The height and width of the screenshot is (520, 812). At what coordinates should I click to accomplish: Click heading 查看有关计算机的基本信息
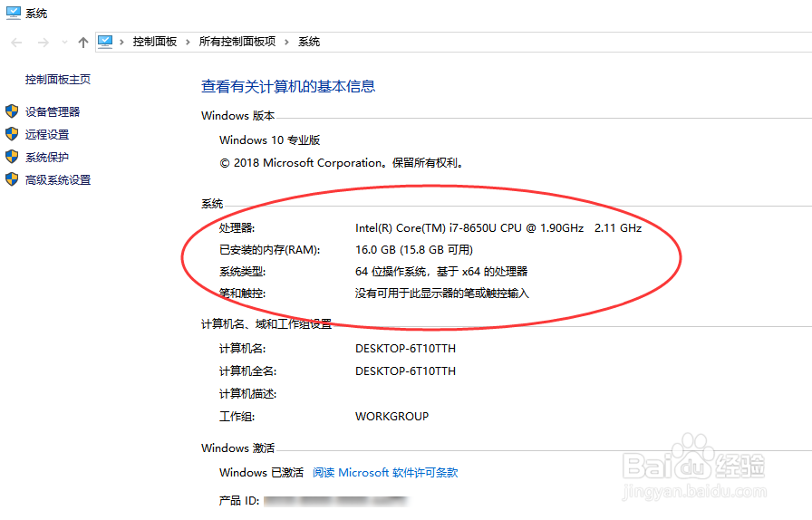tap(288, 86)
